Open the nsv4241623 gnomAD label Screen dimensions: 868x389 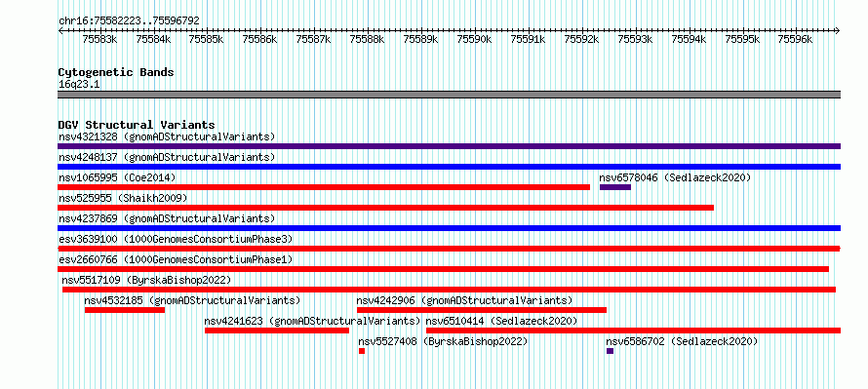coord(312,321)
